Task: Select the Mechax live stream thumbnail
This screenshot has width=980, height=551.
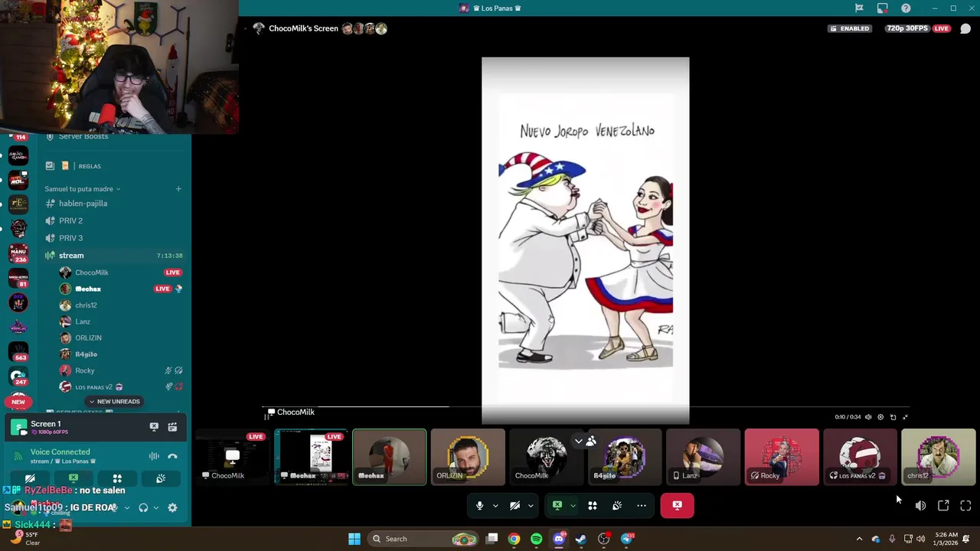Action: click(x=311, y=457)
